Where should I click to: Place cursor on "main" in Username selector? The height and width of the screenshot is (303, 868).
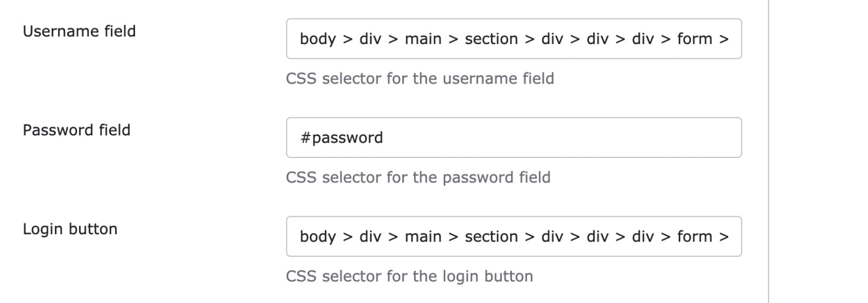coord(423,39)
